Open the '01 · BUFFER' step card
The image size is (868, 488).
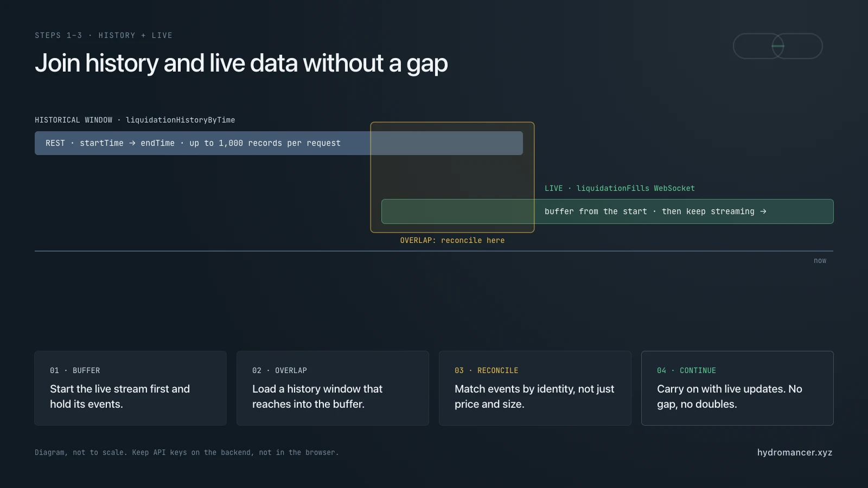pos(130,388)
